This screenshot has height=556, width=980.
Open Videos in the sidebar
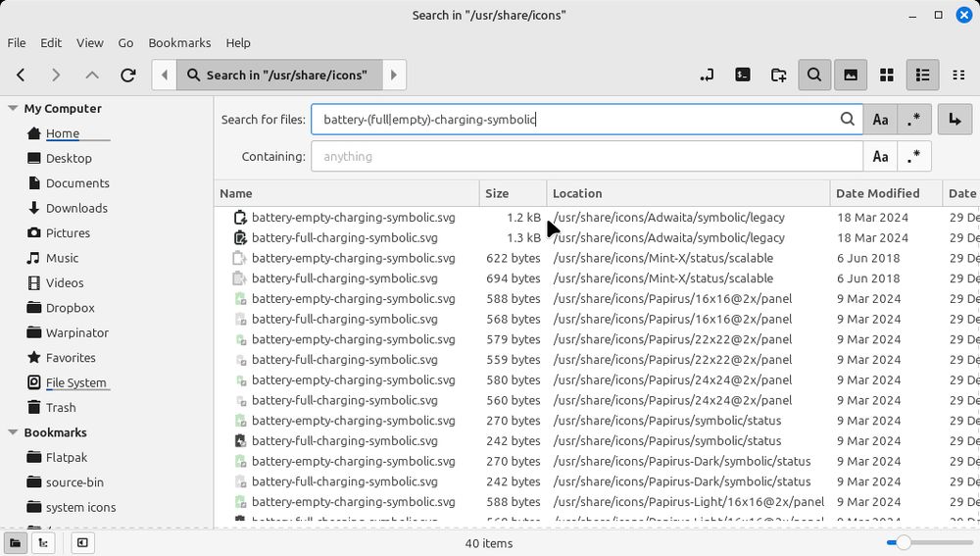point(65,282)
